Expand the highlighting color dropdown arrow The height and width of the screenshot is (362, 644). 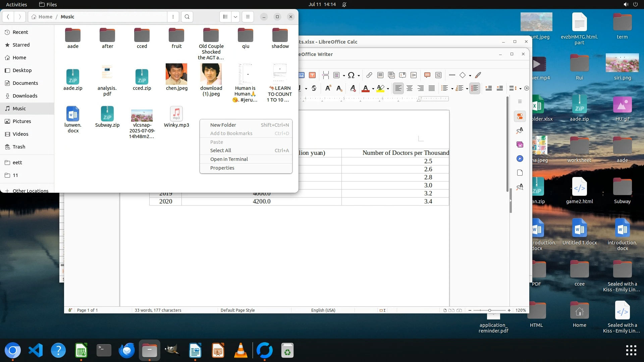click(x=388, y=89)
